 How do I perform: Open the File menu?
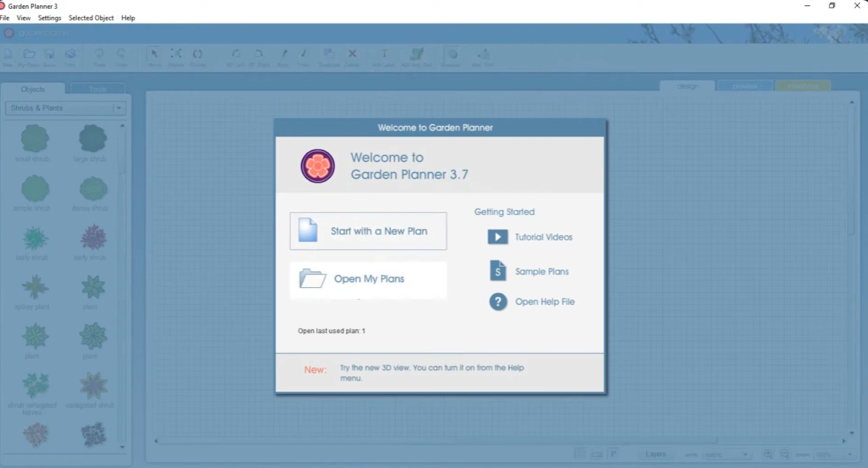pos(4,18)
